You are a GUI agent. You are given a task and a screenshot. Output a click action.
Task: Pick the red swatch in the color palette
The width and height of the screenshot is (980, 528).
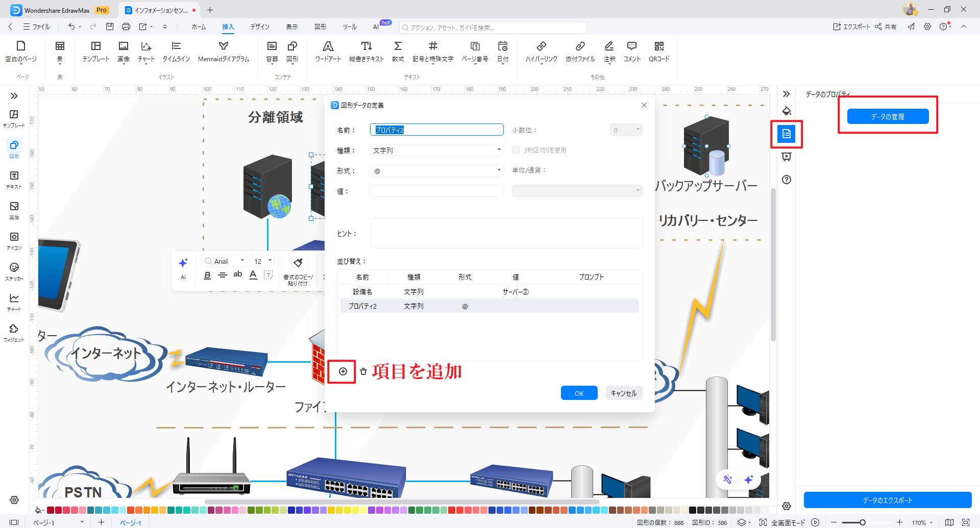click(x=59, y=510)
